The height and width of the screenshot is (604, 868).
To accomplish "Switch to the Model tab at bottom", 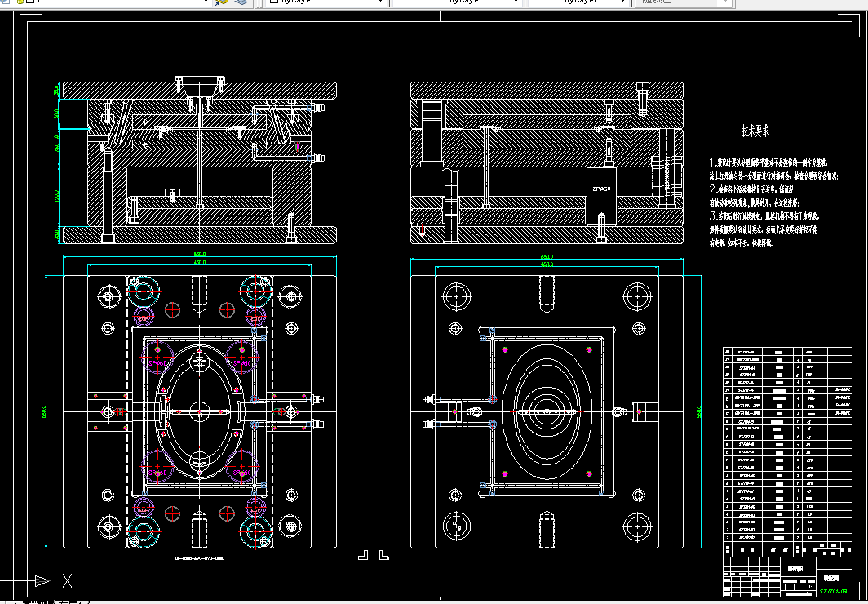I will pyautogui.click(x=39, y=602).
